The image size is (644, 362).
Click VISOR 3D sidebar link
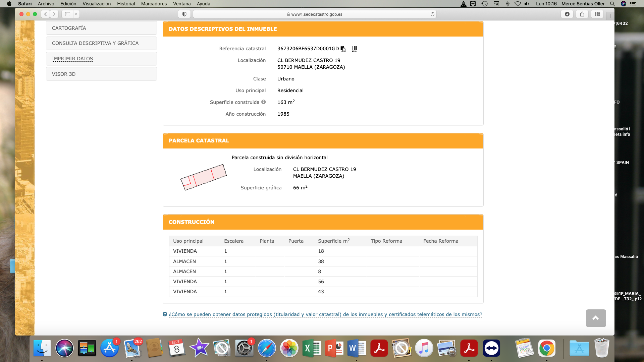click(64, 74)
